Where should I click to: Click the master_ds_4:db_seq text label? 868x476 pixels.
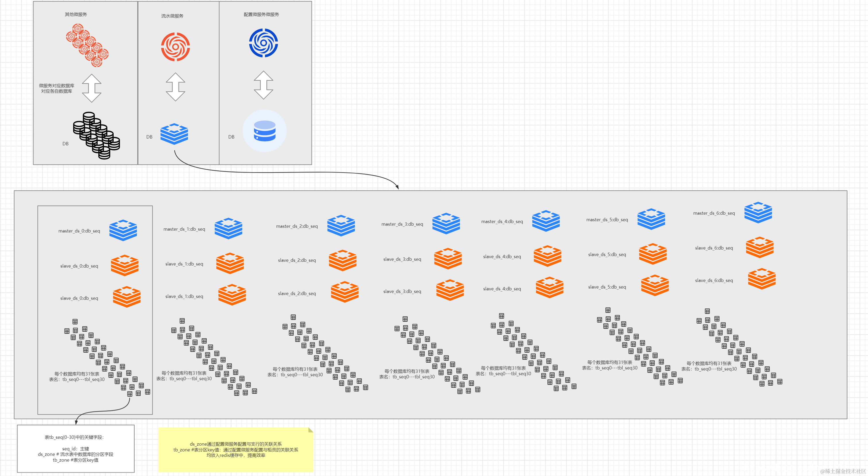click(x=502, y=221)
